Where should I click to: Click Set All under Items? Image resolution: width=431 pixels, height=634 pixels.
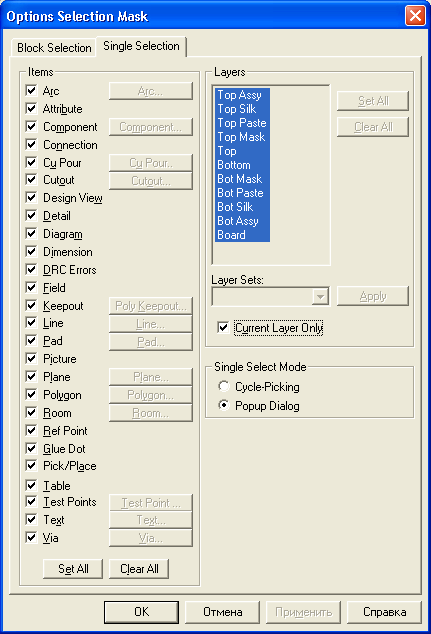(73, 569)
